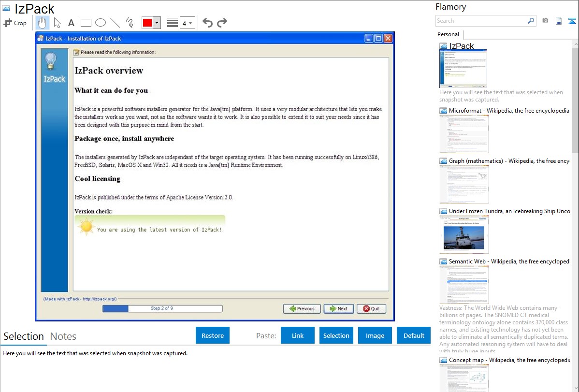Click the red color swatch
The height and width of the screenshot is (392, 579).
tap(147, 23)
